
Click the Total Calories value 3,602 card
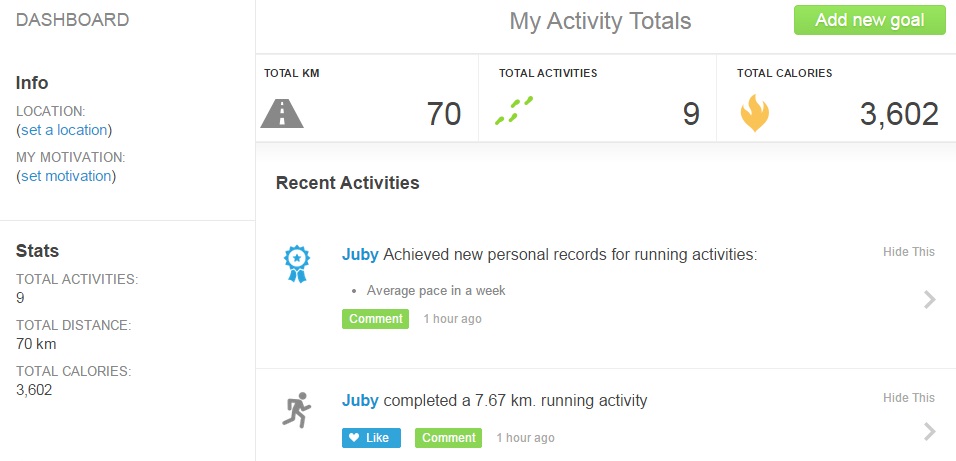point(898,114)
